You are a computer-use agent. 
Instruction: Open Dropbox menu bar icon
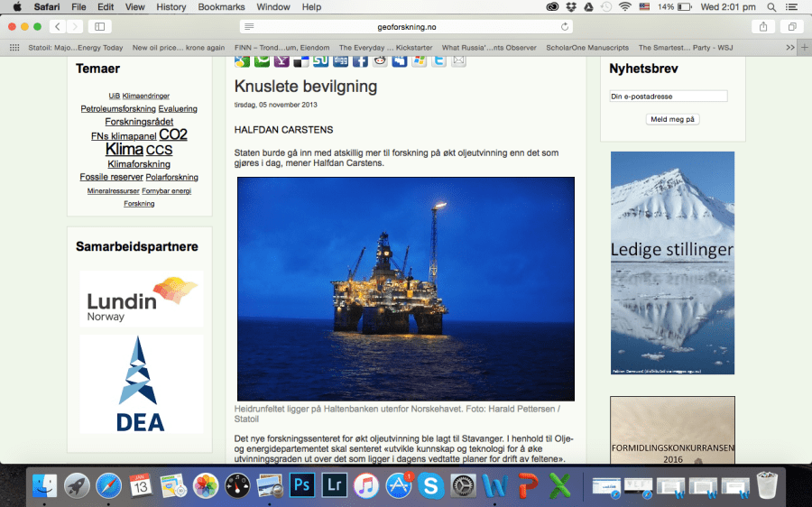tap(571, 7)
